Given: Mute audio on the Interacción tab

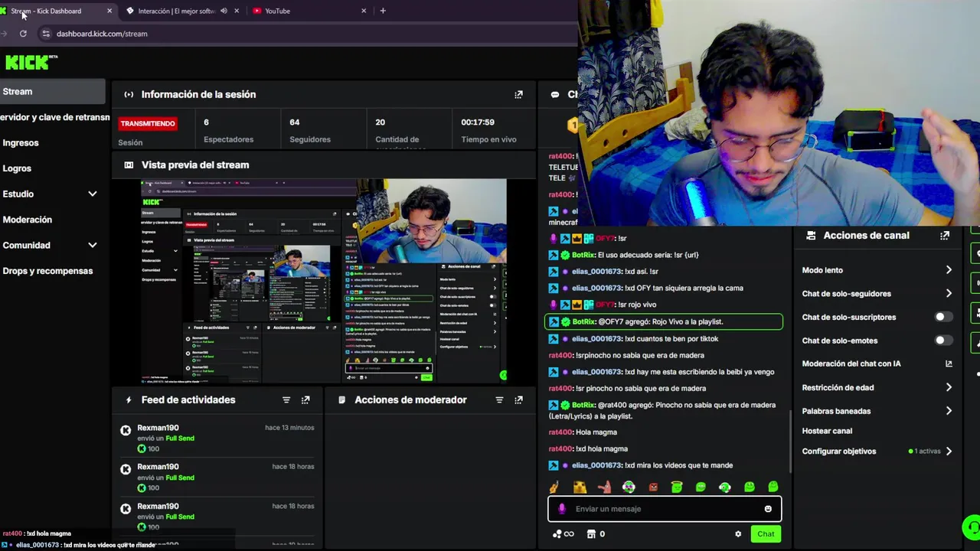Looking at the screenshot, I should pos(224,11).
